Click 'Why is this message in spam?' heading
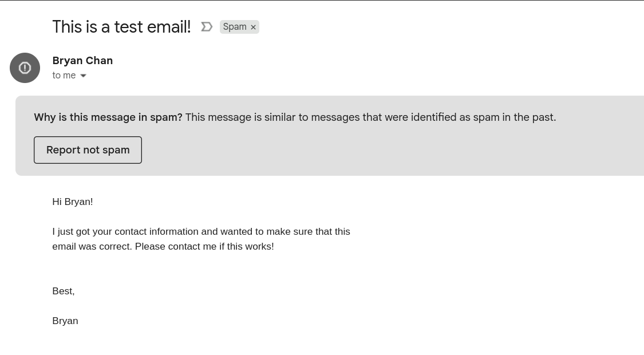644x355 pixels. point(108,117)
